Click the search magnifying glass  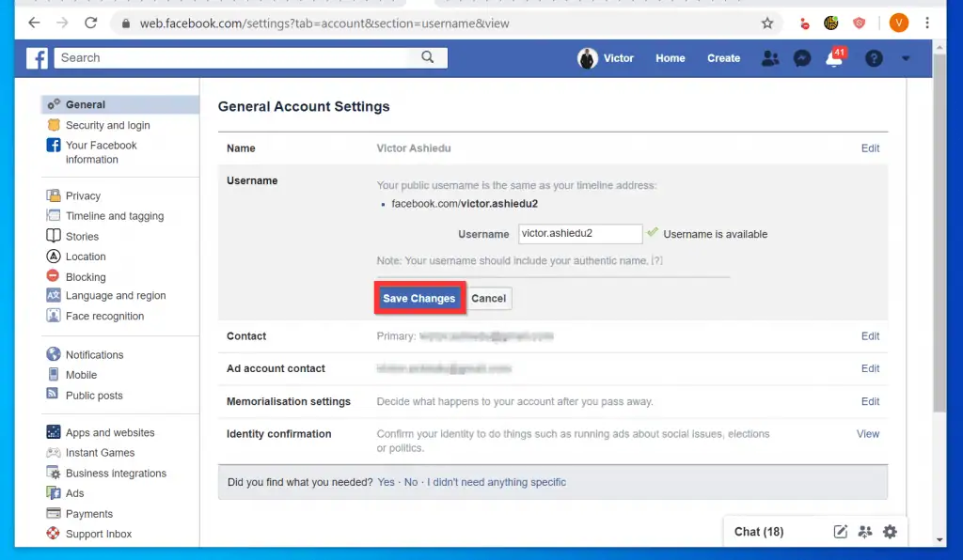[428, 57]
